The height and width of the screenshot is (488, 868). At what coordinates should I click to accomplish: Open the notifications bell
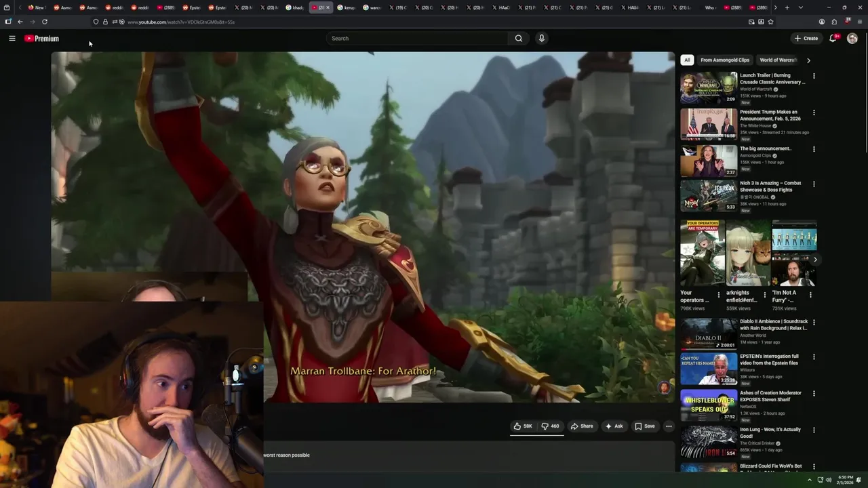tap(833, 38)
